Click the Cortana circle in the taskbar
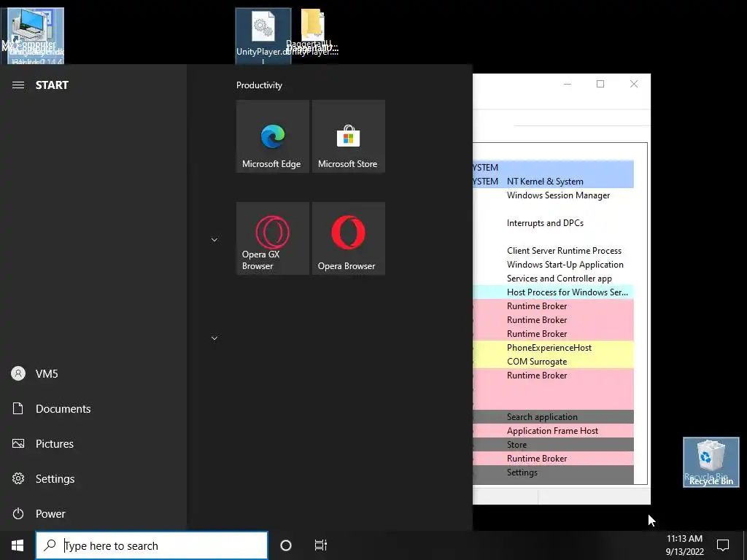 pos(286,545)
